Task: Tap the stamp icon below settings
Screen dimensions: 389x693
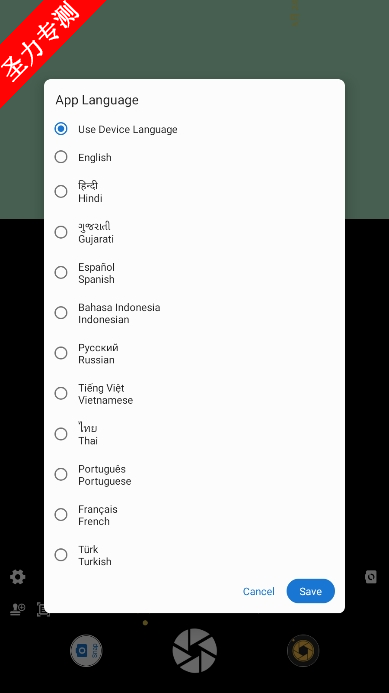Action: coord(18,609)
